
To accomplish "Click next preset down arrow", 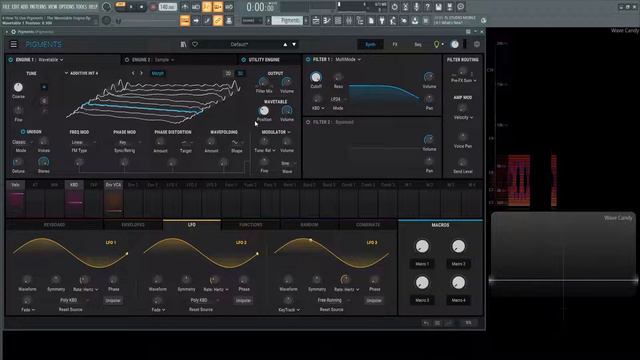I will (294, 44).
